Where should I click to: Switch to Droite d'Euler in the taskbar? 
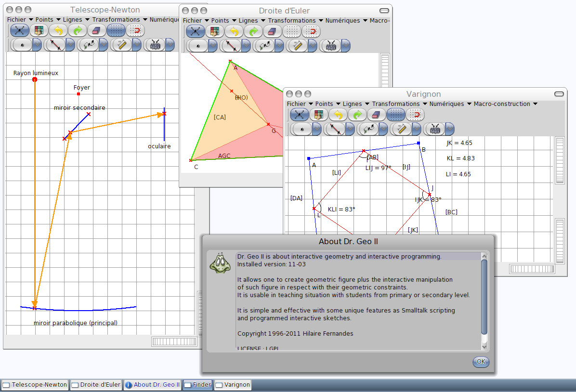(96, 385)
